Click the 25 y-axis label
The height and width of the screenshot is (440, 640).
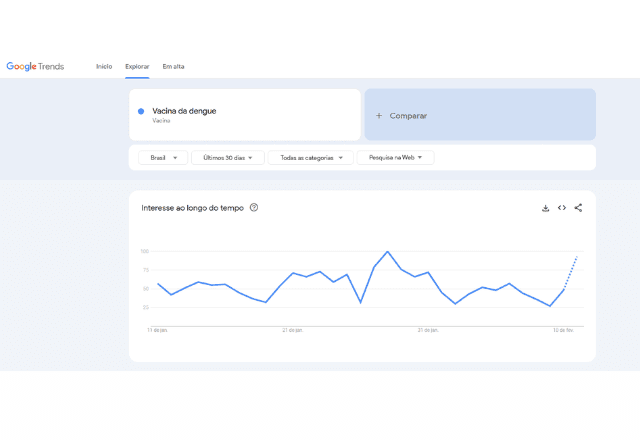tap(146, 307)
